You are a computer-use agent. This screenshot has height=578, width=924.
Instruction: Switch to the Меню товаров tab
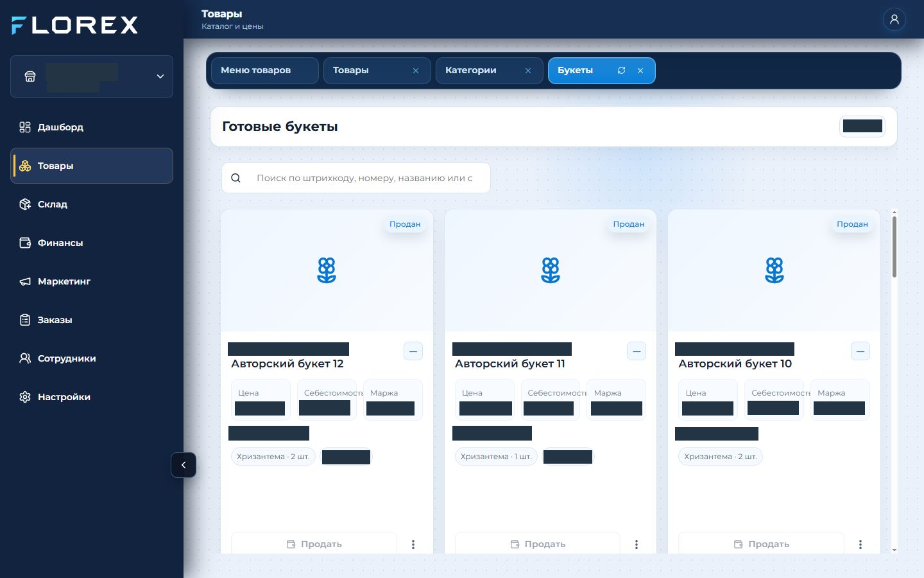coord(264,71)
